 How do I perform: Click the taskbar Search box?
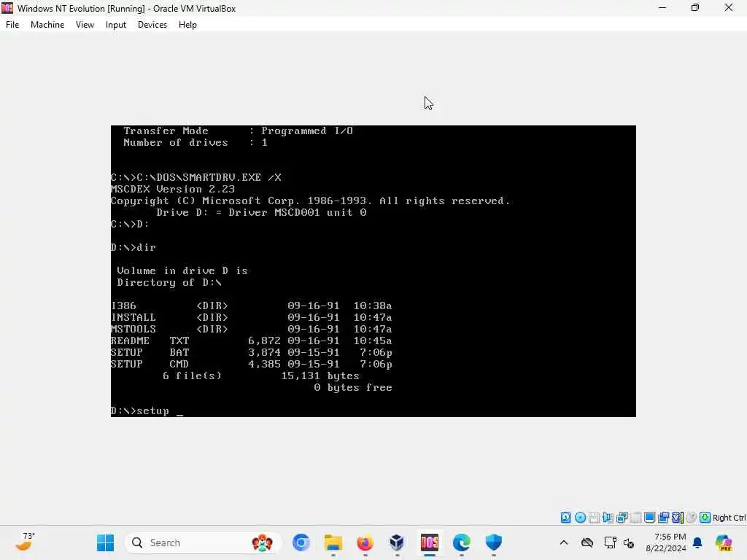tap(202, 542)
